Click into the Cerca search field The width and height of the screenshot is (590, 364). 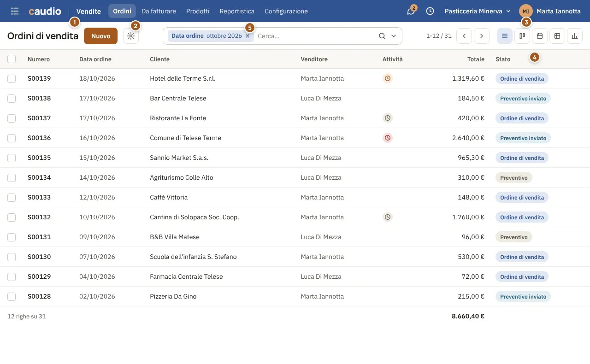coord(315,36)
